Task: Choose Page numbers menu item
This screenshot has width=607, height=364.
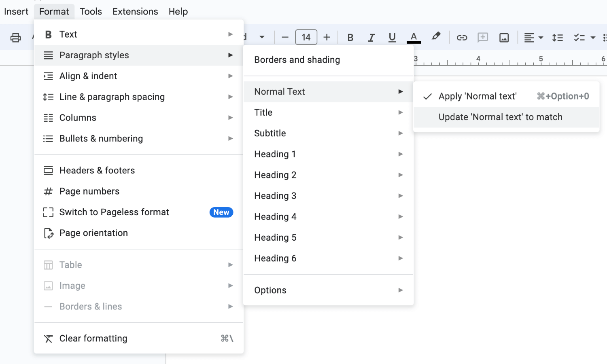Action: (x=139, y=191)
